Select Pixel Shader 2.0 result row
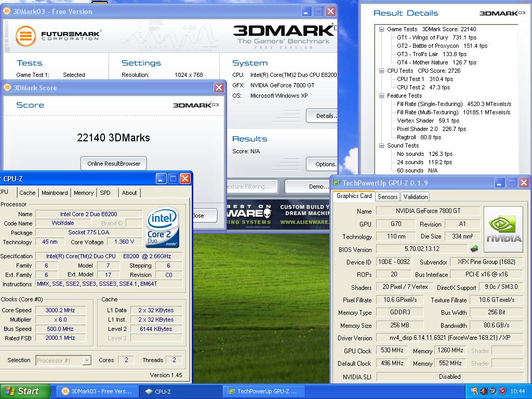The height and width of the screenshot is (399, 532). point(431,129)
